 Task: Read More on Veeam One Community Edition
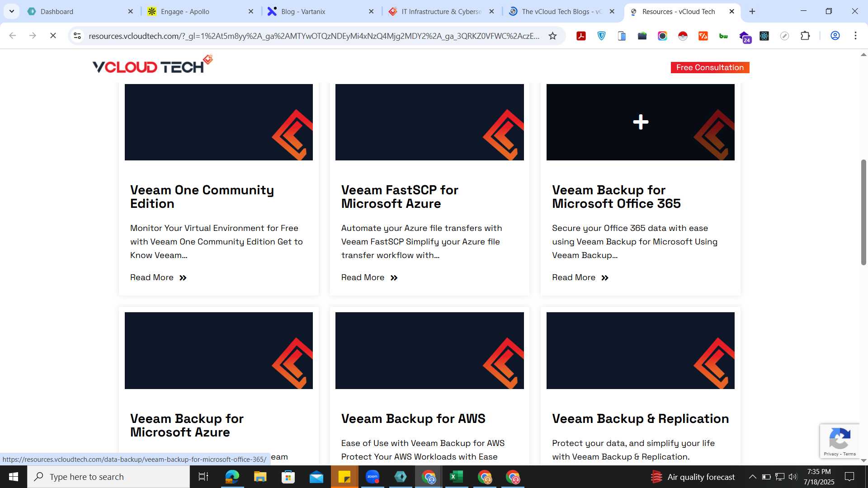(158, 277)
